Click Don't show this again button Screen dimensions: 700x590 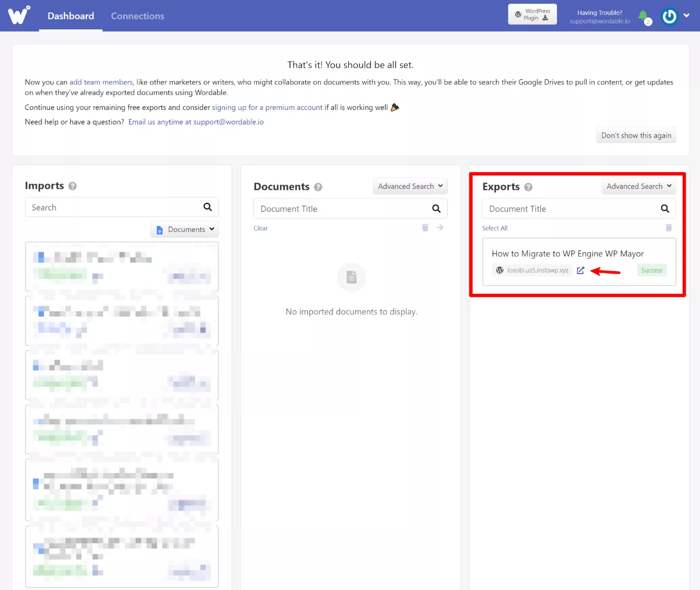pyautogui.click(x=636, y=135)
